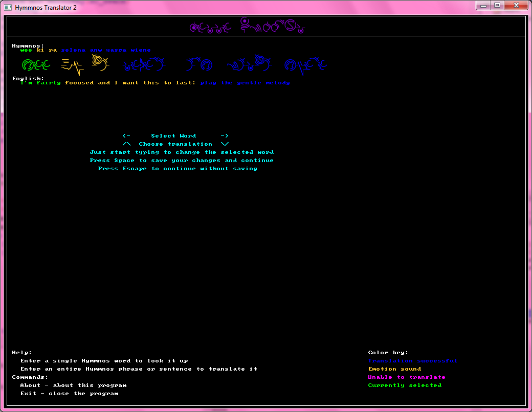Click the yellow Hymmnos glyph for 'ki'
532x412 pixels.
click(72, 65)
